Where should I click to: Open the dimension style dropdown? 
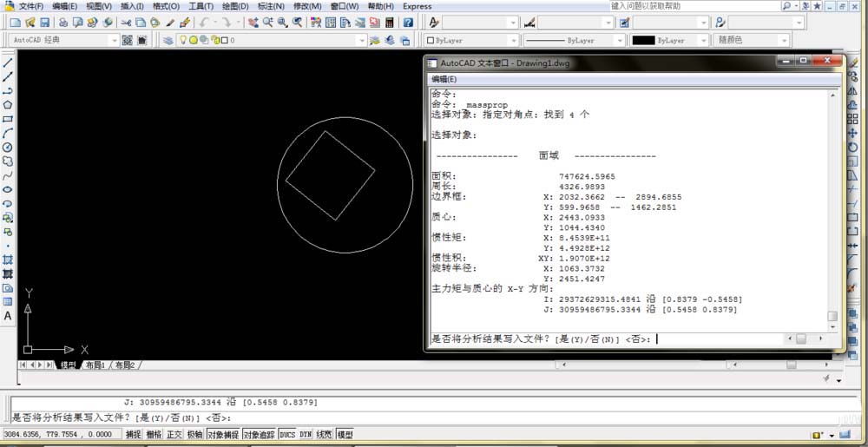608,23
